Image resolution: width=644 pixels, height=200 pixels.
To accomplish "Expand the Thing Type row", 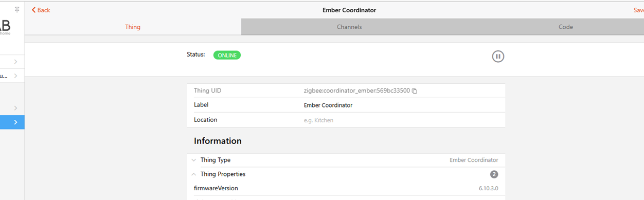I will point(346,160).
